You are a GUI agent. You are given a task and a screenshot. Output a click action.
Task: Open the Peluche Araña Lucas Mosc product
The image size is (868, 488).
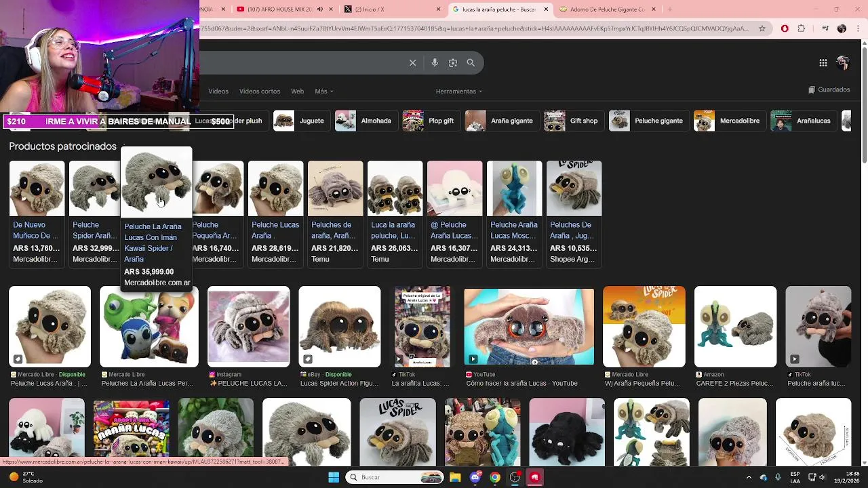tap(514, 213)
